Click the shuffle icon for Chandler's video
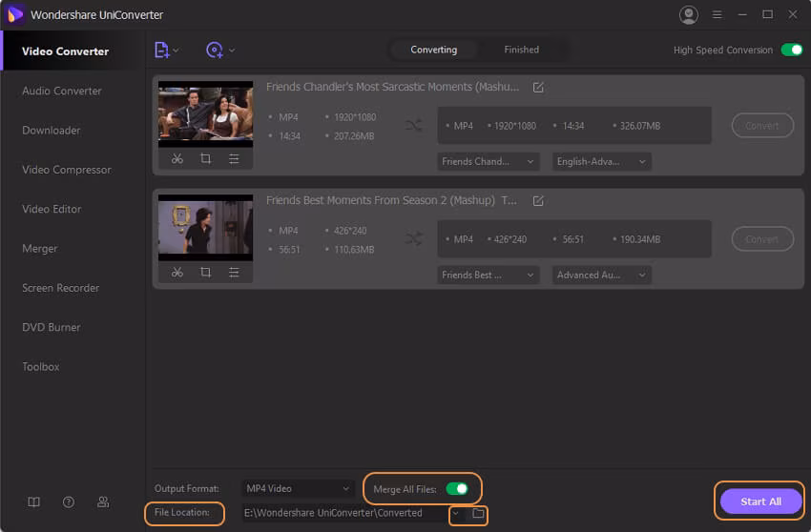This screenshot has width=811, height=532. (x=414, y=125)
